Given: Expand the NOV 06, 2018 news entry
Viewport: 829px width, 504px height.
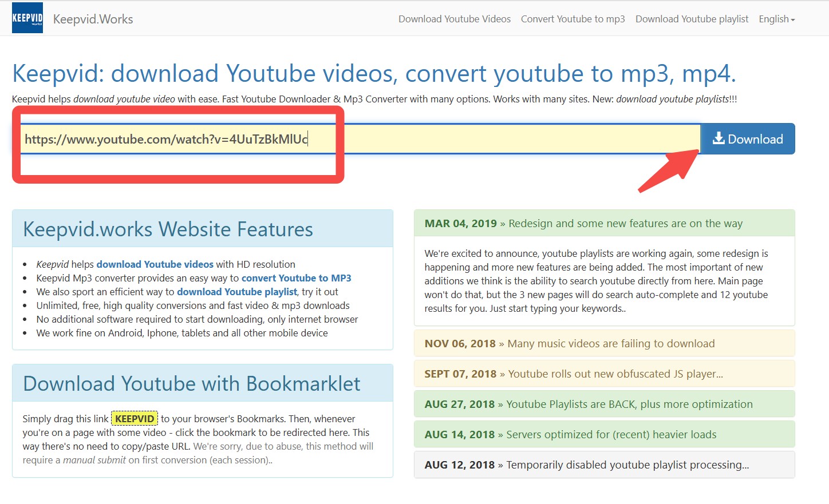Looking at the screenshot, I should pyautogui.click(x=605, y=343).
